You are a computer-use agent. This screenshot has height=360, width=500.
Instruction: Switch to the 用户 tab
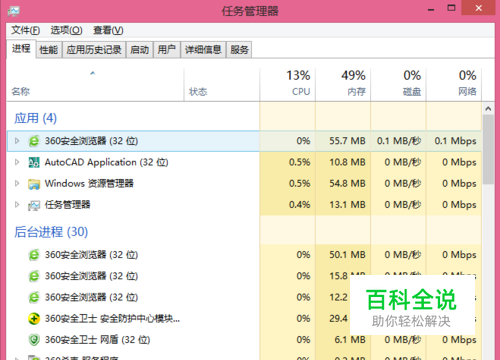[x=167, y=50]
